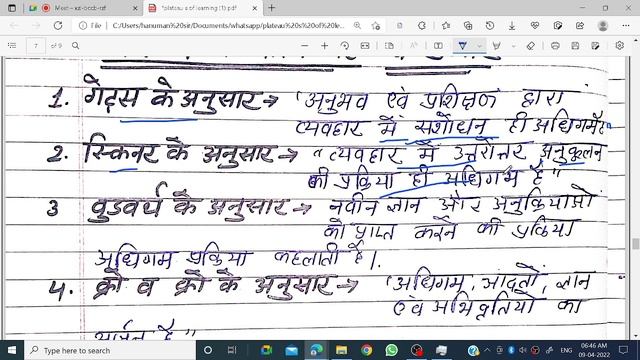Viewport: 640px width, 360px height.
Task: Open the Mail app on taskbar
Action: coord(291,350)
